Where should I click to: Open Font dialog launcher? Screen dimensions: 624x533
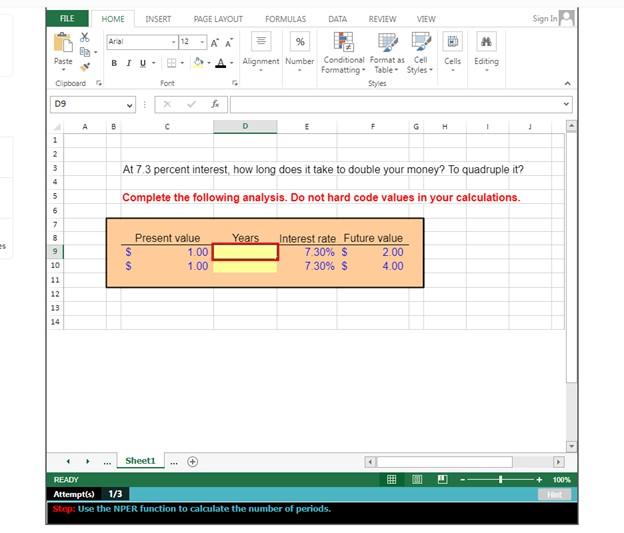tap(235, 83)
